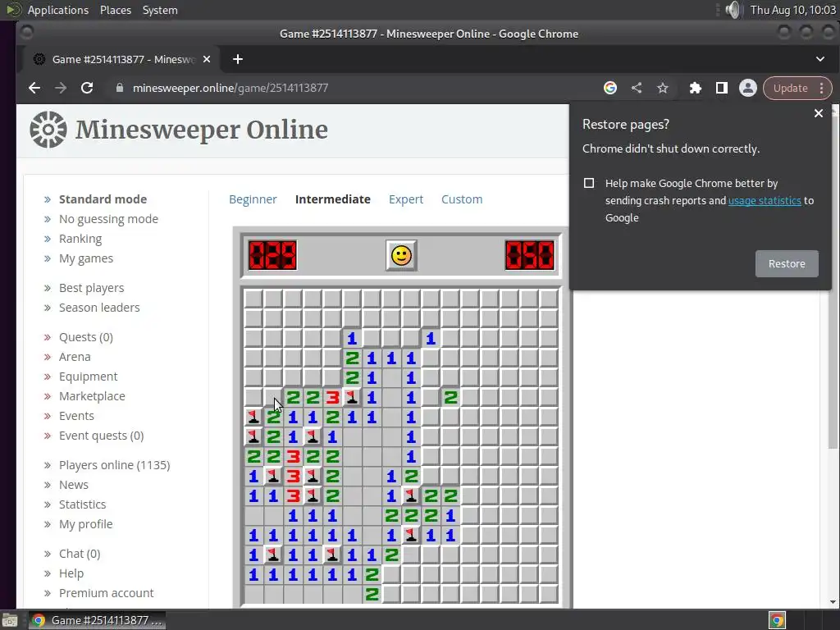Toggle the Chrome side panel icon
The image size is (840, 630).
722,88
